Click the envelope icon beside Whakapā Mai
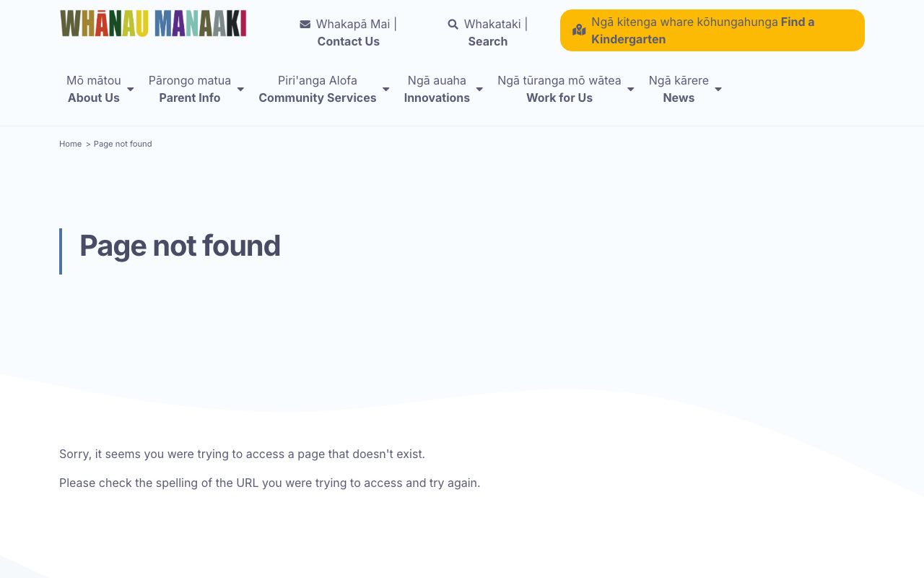The width and height of the screenshot is (924, 578). point(305,25)
